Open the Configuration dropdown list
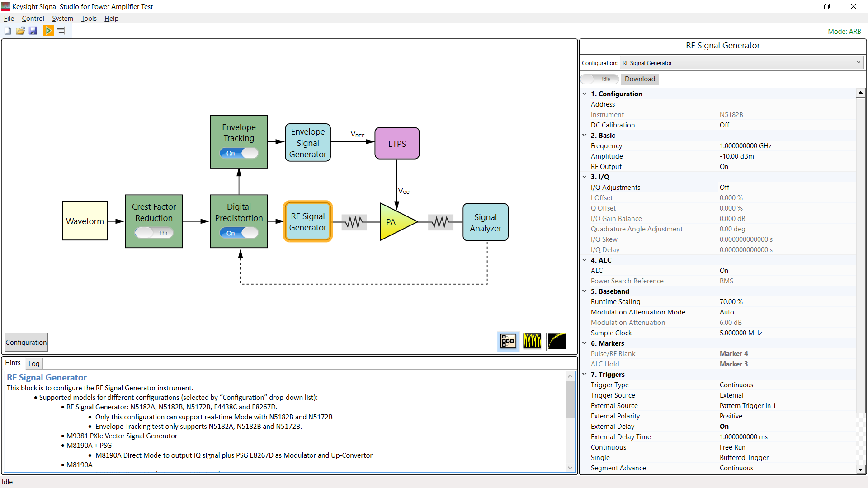The image size is (868, 488). pos(741,63)
